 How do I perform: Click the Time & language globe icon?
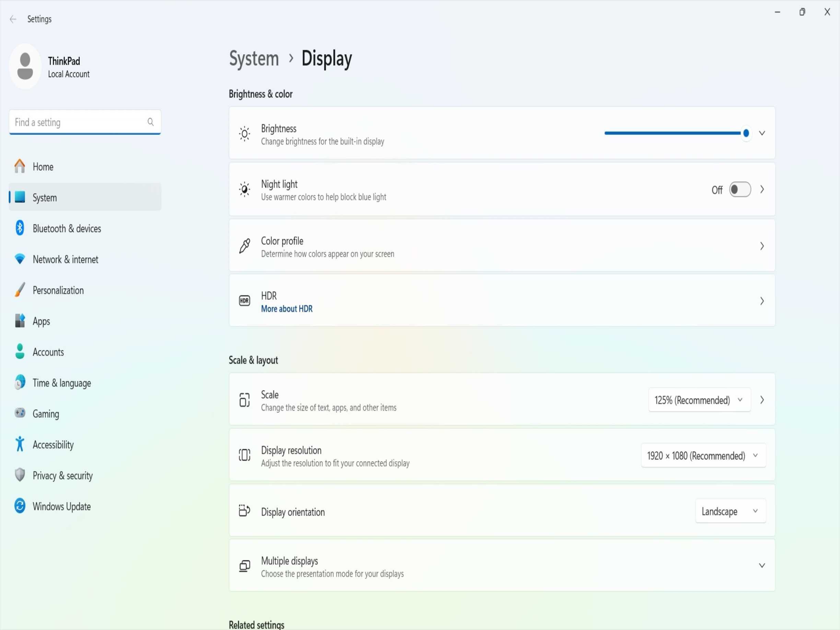coord(20,382)
